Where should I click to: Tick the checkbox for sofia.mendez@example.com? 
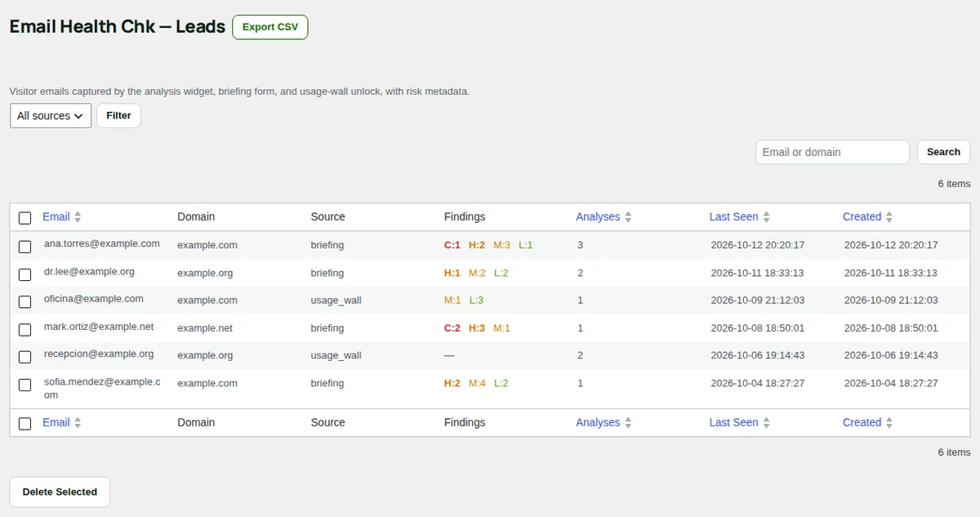click(x=25, y=385)
